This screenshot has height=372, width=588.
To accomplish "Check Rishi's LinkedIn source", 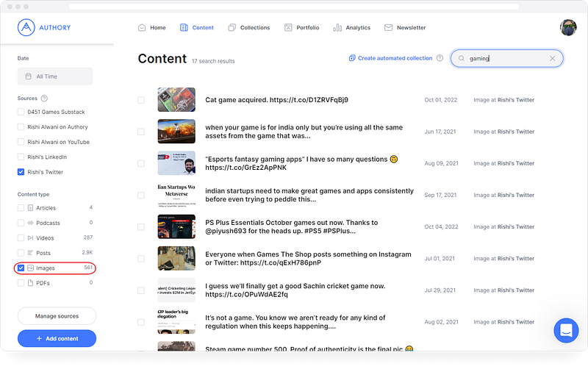I will [21, 157].
